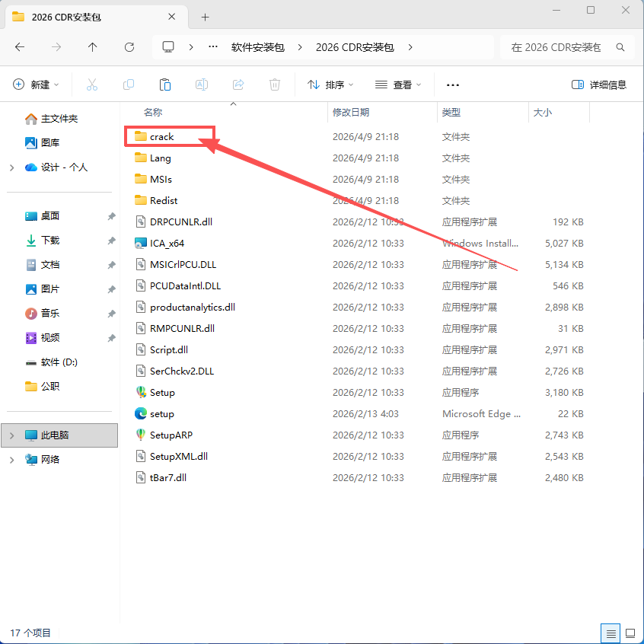Click the Delete trash icon

(274, 84)
